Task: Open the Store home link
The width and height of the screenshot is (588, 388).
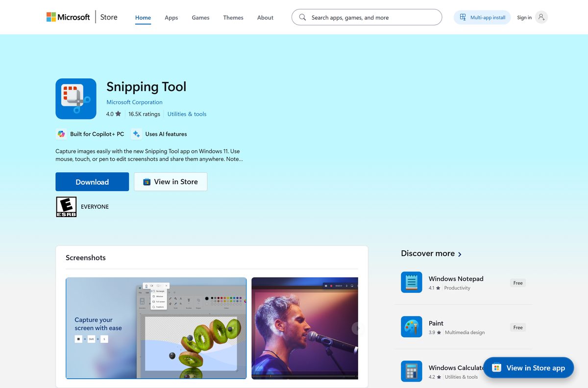Action: [x=109, y=17]
